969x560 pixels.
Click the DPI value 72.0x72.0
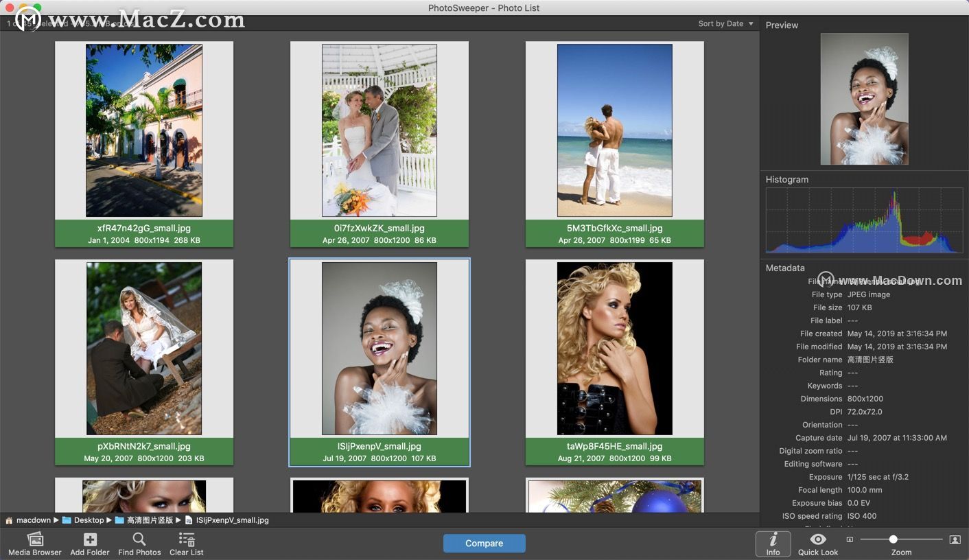[865, 412]
